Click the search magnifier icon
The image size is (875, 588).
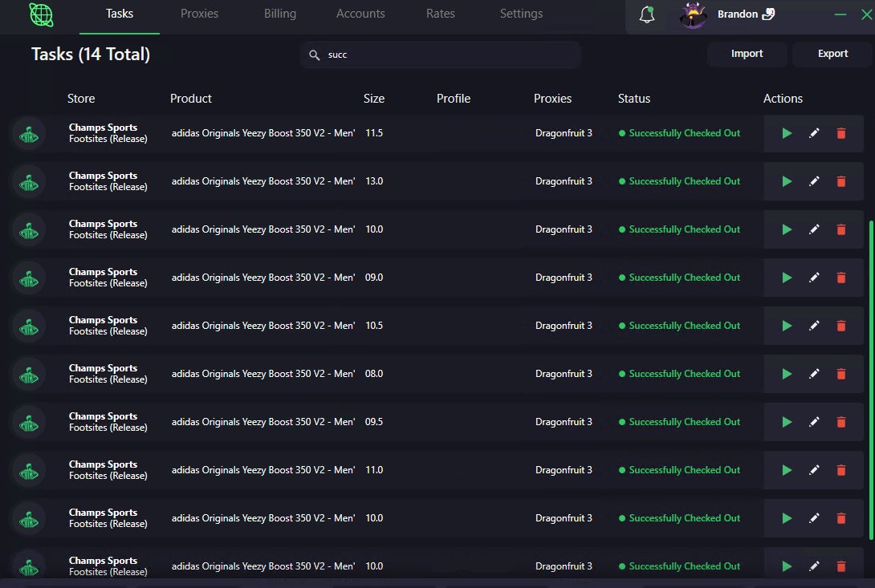tap(314, 55)
